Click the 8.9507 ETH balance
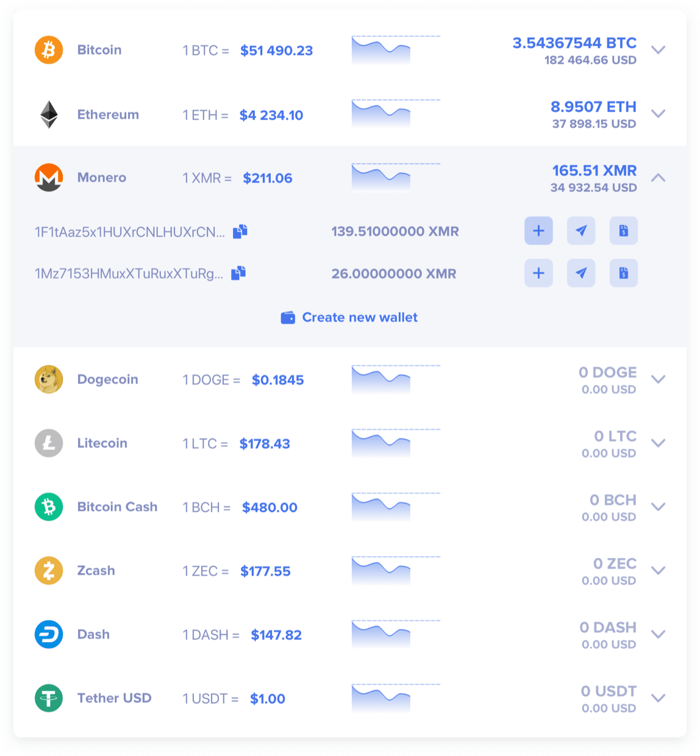Screen dimensions: 700x756 [x=594, y=107]
